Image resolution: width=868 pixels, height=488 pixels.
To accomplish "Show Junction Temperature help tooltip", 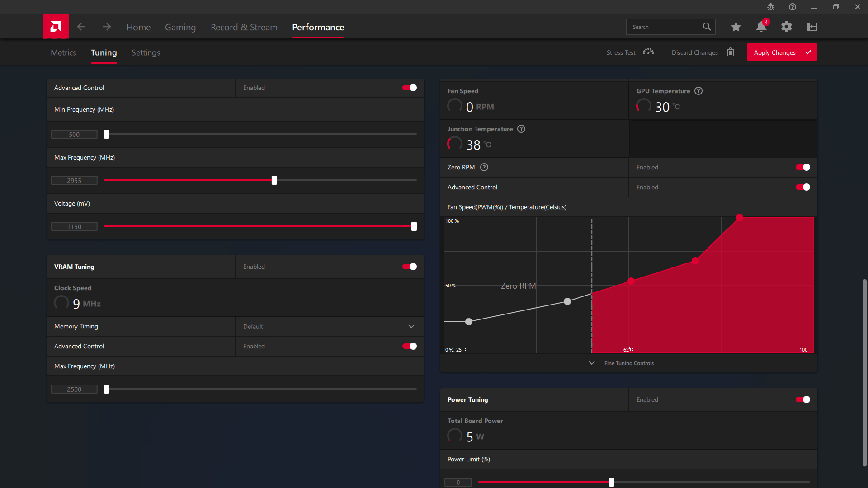I will [521, 129].
